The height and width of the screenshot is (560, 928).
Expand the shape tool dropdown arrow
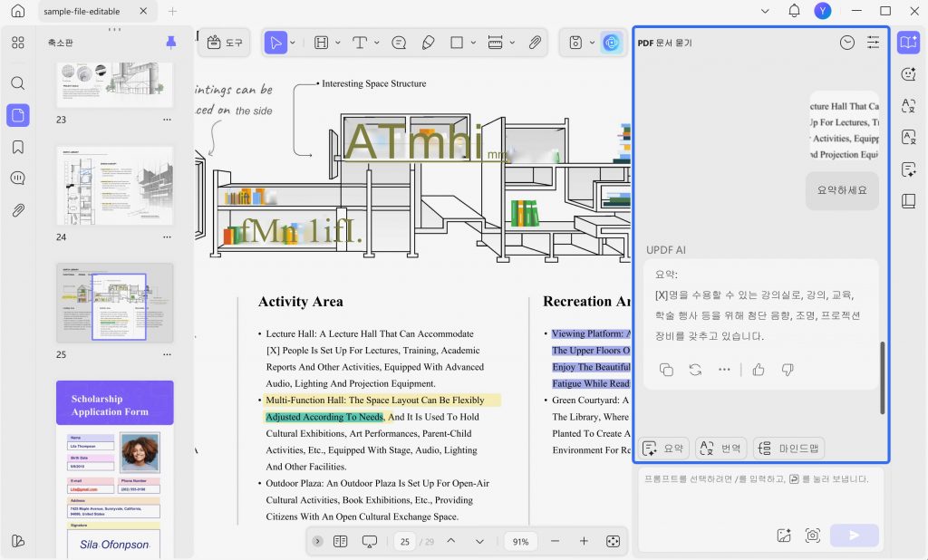(x=473, y=43)
